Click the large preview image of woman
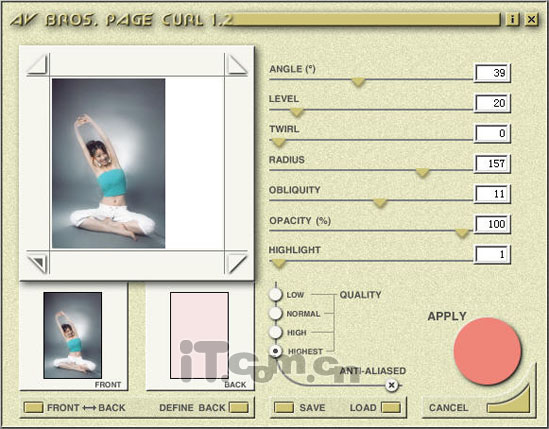549x429 pixels. [x=109, y=164]
